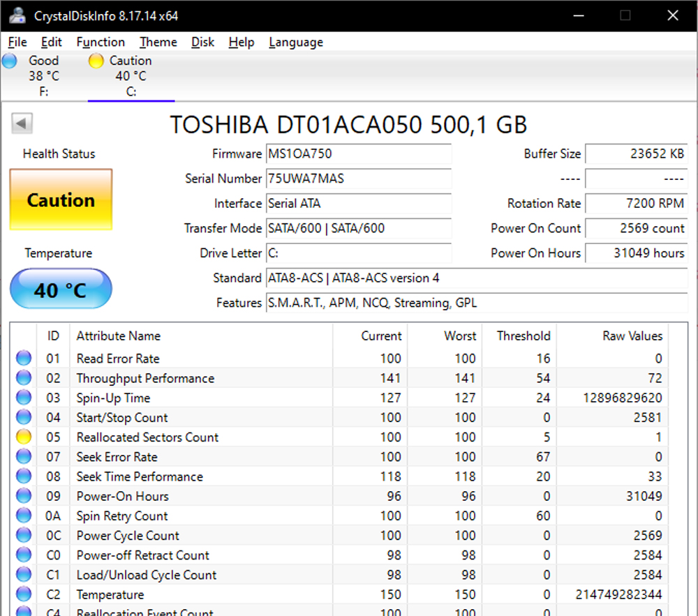The image size is (698, 616).
Task: Click the blue Good status icon for disk F:
Action: click(10, 61)
